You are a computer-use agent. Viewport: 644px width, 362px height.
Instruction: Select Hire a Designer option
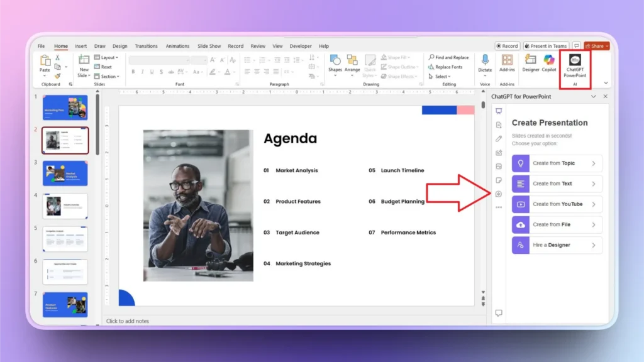[556, 245]
